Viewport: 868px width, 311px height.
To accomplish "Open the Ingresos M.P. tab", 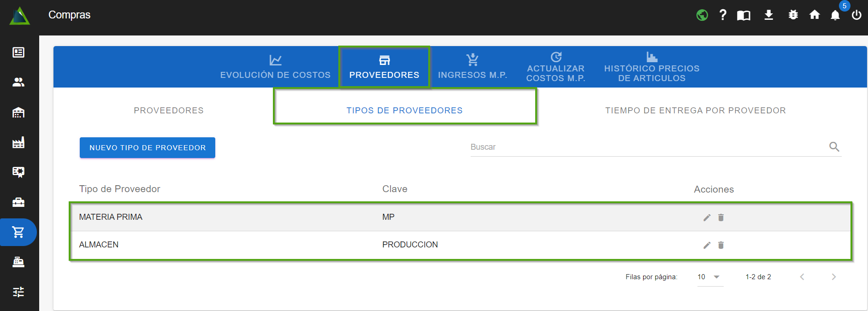I will [x=472, y=67].
